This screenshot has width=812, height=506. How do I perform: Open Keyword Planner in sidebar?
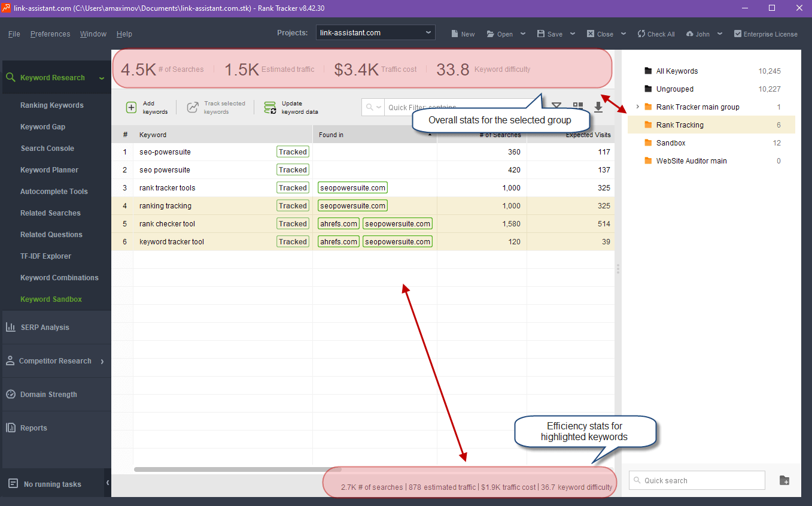(49, 170)
